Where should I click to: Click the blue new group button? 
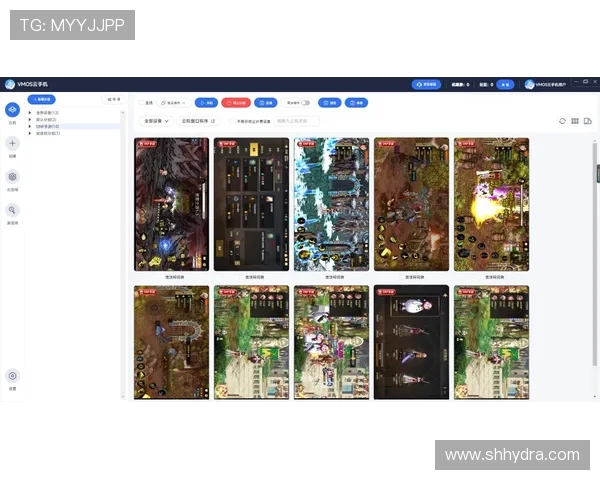pos(40,100)
